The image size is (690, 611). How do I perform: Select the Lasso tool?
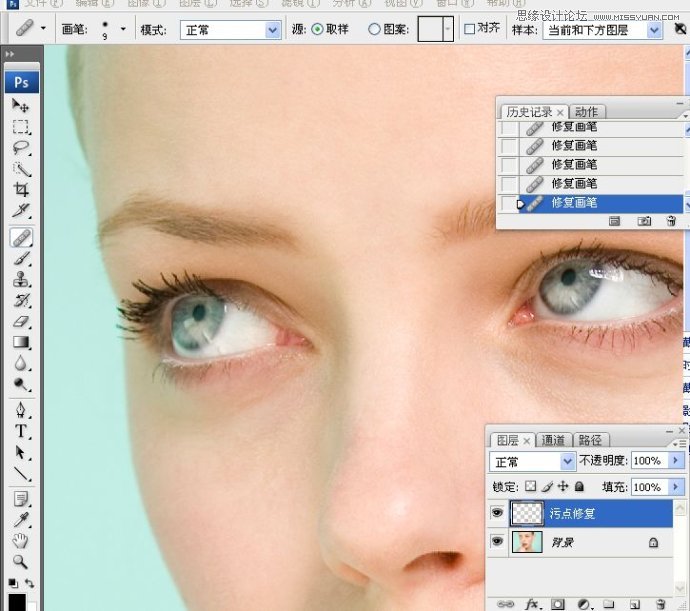tap(20, 147)
